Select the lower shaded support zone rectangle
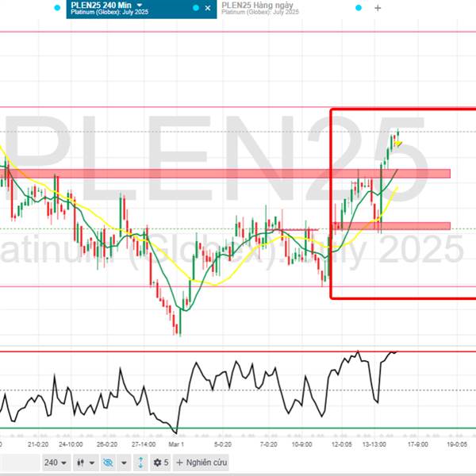 (392, 226)
